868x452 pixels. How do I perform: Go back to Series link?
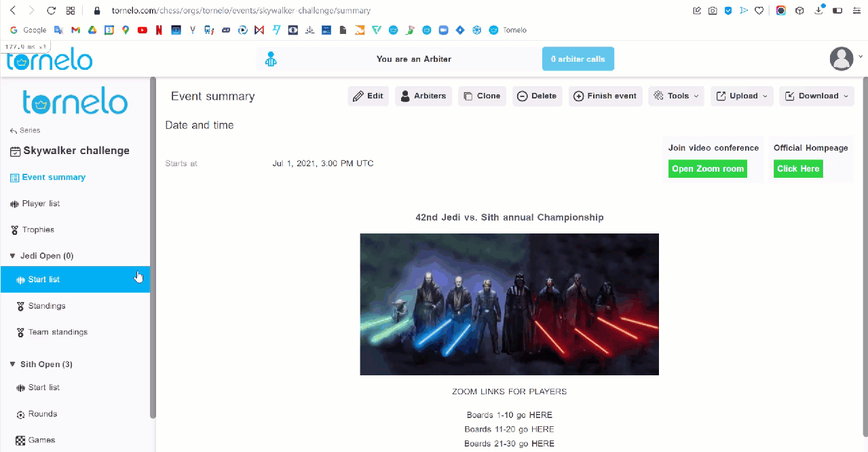25,130
